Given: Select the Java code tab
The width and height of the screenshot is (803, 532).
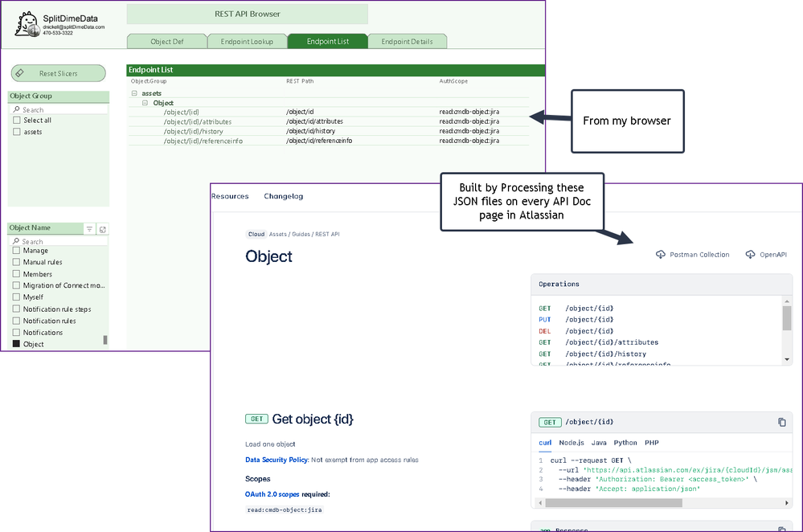Looking at the screenshot, I should click(599, 443).
